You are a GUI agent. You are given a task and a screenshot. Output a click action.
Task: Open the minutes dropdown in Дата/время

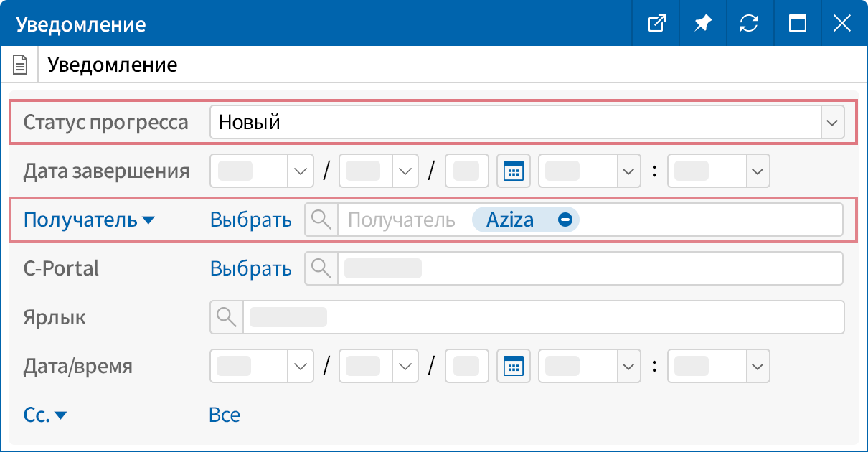[757, 366]
